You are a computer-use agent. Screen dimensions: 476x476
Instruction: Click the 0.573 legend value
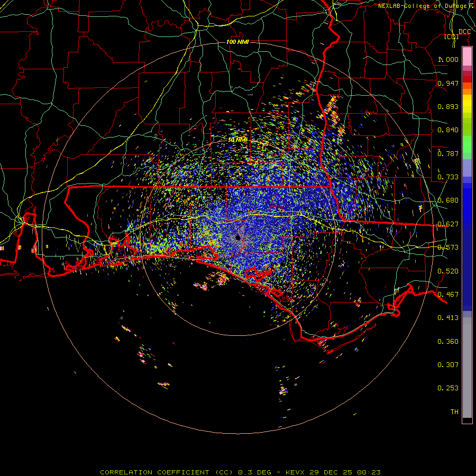[448, 248]
